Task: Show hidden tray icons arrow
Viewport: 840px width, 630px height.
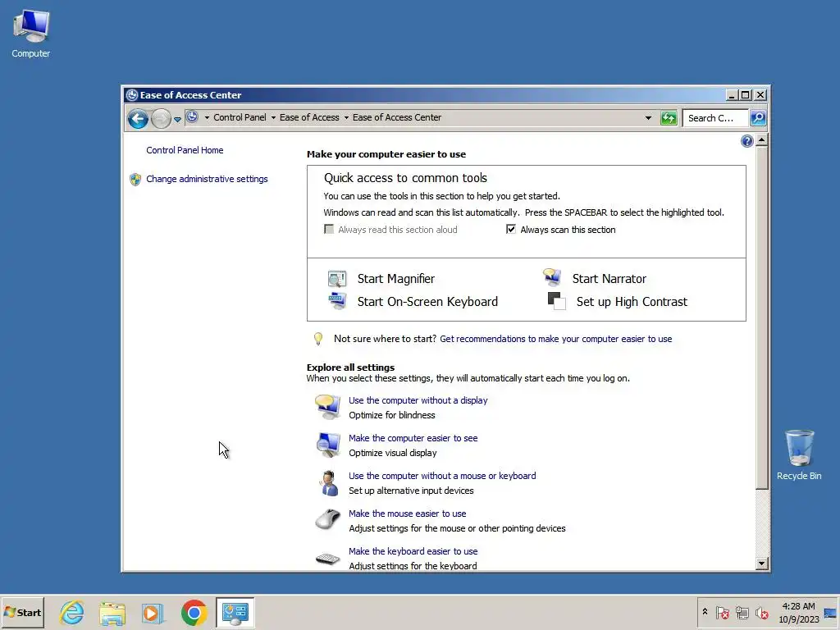Action: point(705,612)
